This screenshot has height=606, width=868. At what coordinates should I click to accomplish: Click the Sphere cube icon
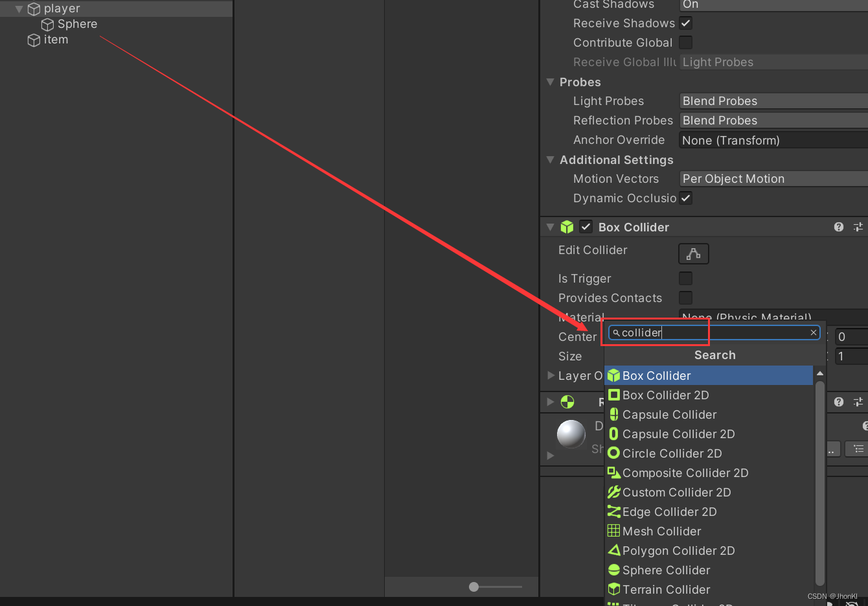pos(47,25)
